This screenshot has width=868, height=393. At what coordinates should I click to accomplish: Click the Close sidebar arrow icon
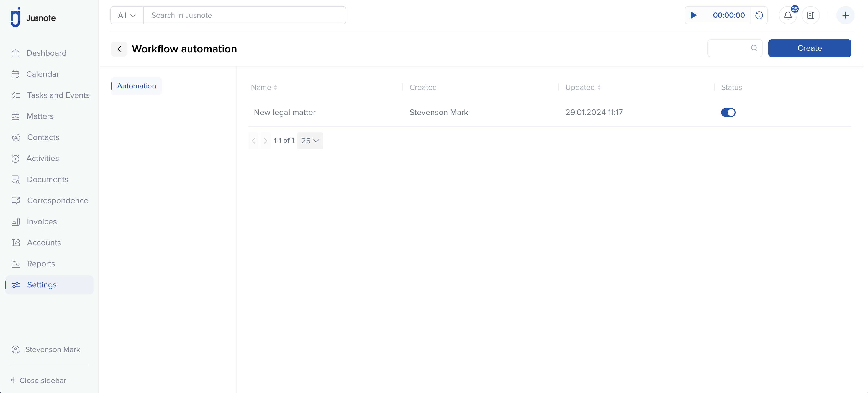12,380
